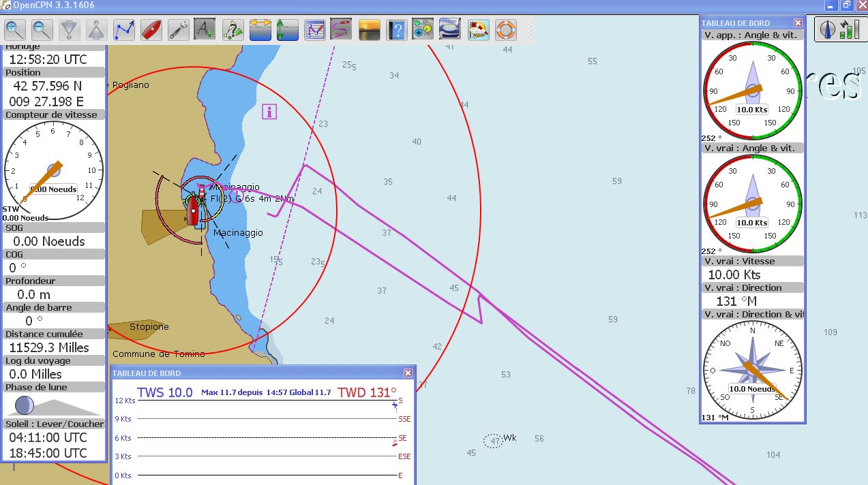Viewport: 868px width, 485px height.
Task: Click the blue disc plugin icon
Action: [451, 30]
